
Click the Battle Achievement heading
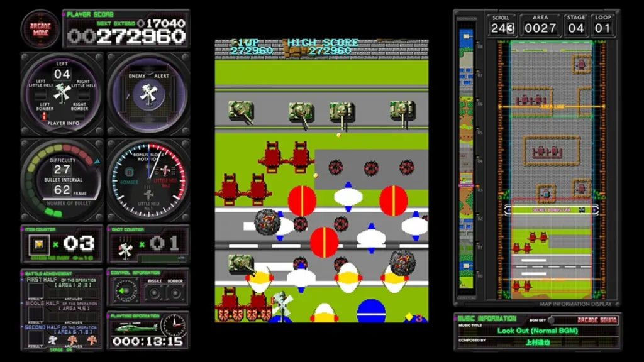tap(48, 273)
